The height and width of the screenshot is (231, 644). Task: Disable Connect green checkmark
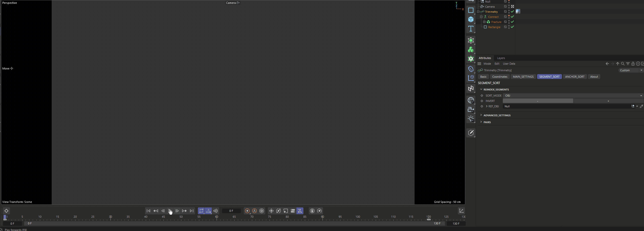[x=512, y=17]
